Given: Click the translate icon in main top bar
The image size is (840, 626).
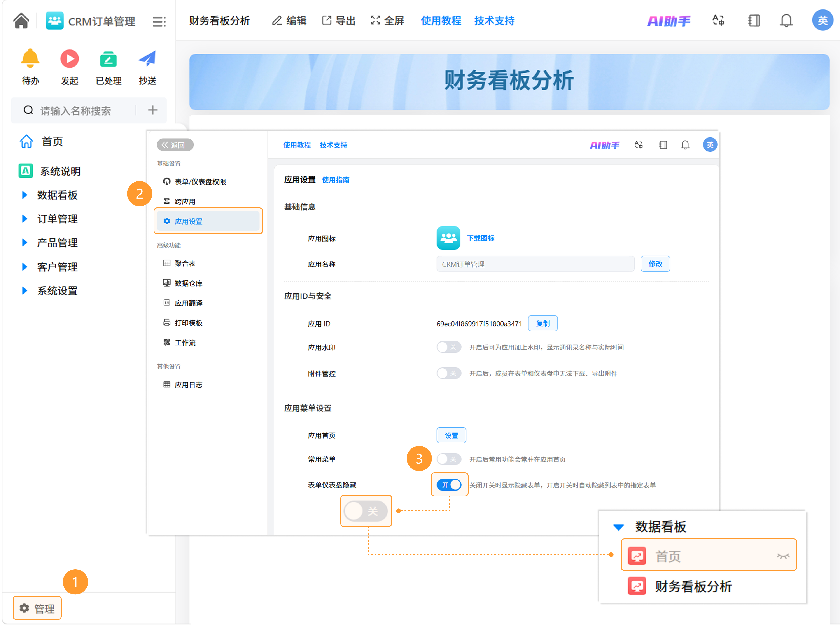Looking at the screenshot, I should (718, 20).
